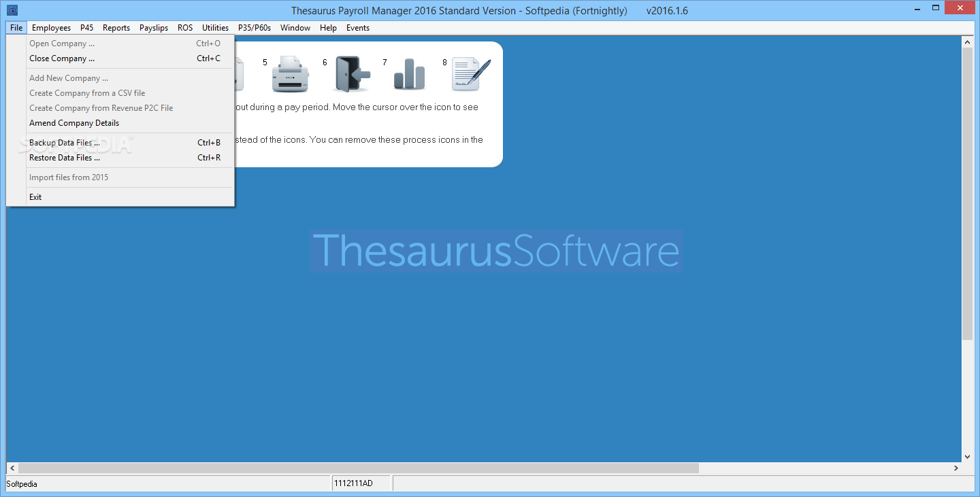Click the horizontal scrollbar right arrow
The width and height of the screenshot is (980, 497).
(x=956, y=468)
